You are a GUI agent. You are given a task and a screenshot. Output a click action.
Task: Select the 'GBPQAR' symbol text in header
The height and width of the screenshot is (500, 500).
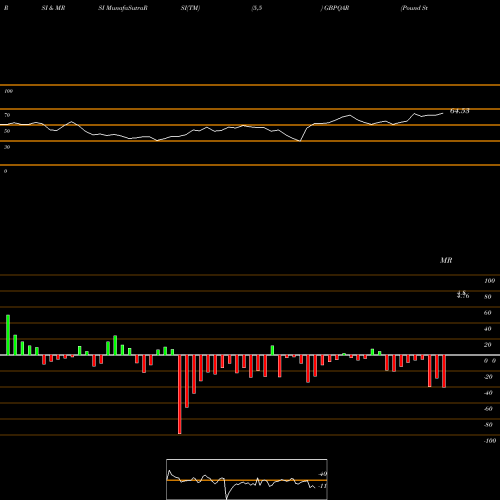pyautogui.click(x=336, y=8)
